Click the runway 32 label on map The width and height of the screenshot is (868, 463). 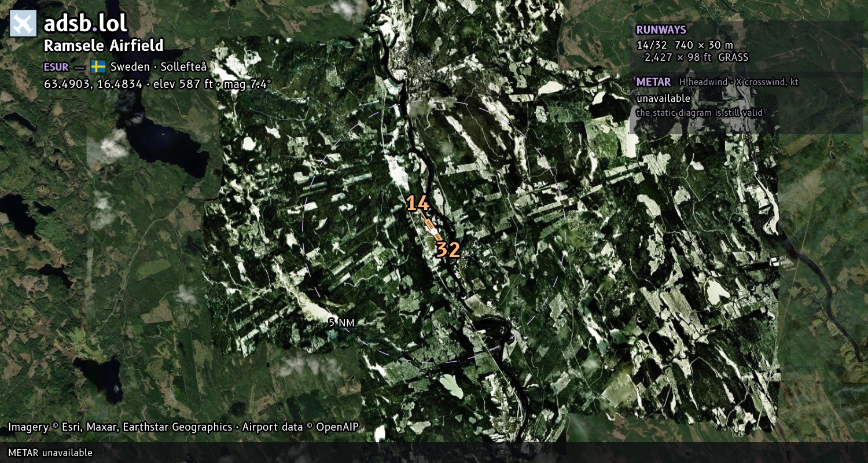pyautogui.click(x=448, y=249)
